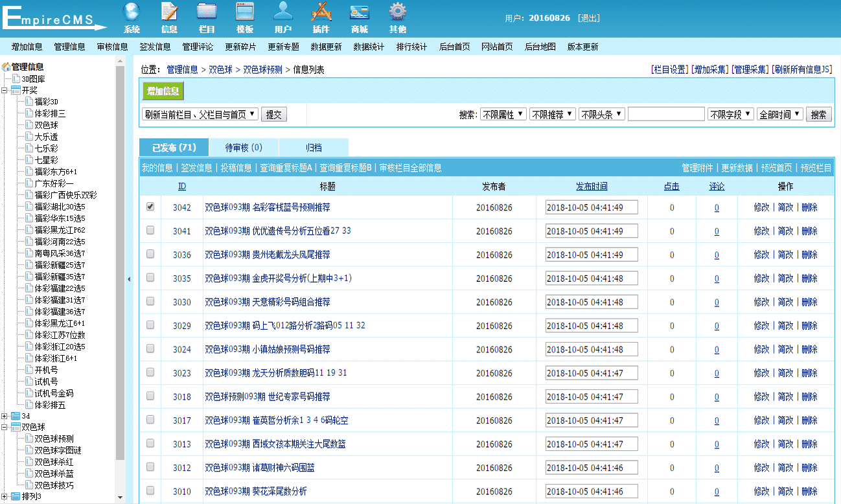Screen dimensions: 841x504
Task: Click 删除 link for row 3041
Action: 809,231
